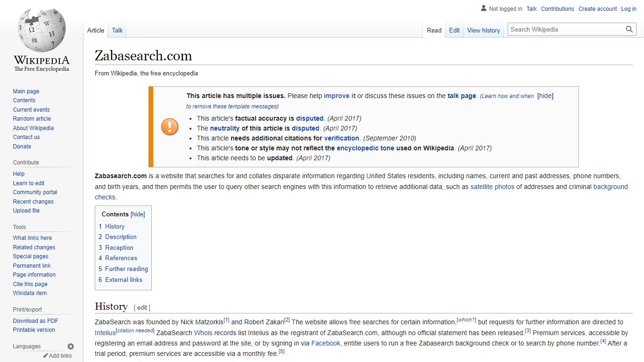
Task: Open What links here tool
Action: (x=33, y=238)
